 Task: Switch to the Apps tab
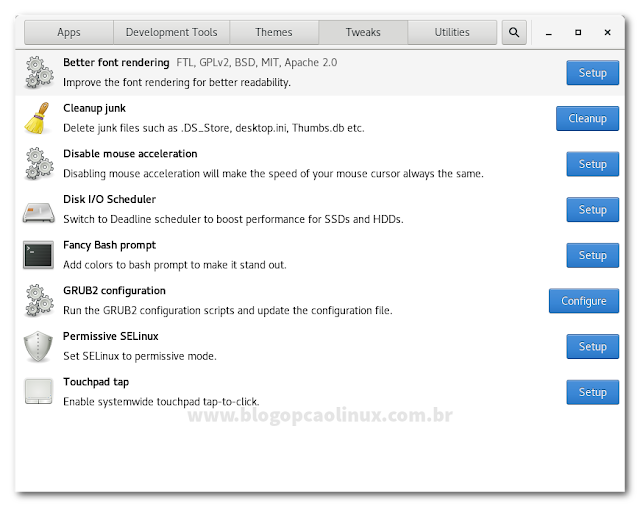click(x=69, y=32)
